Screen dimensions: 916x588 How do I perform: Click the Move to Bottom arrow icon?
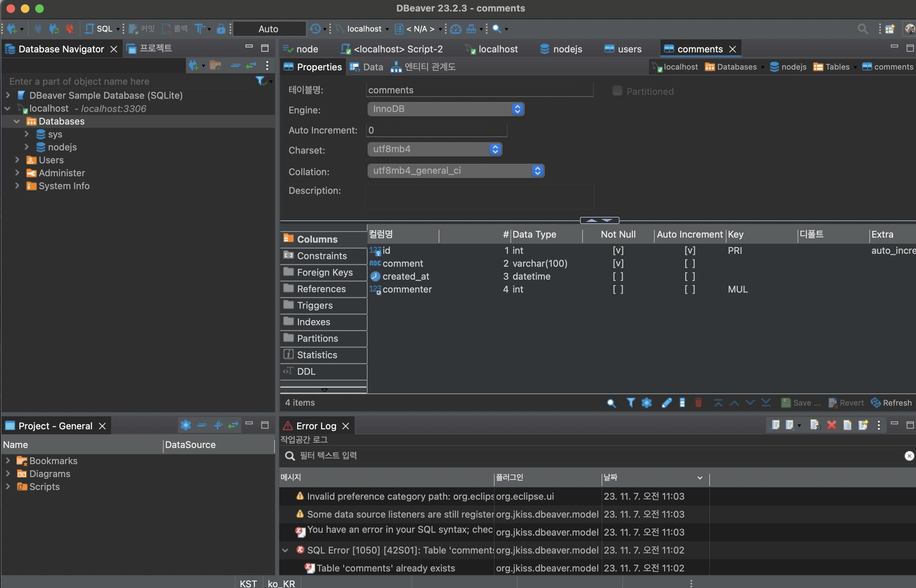[x=766, y=403]
